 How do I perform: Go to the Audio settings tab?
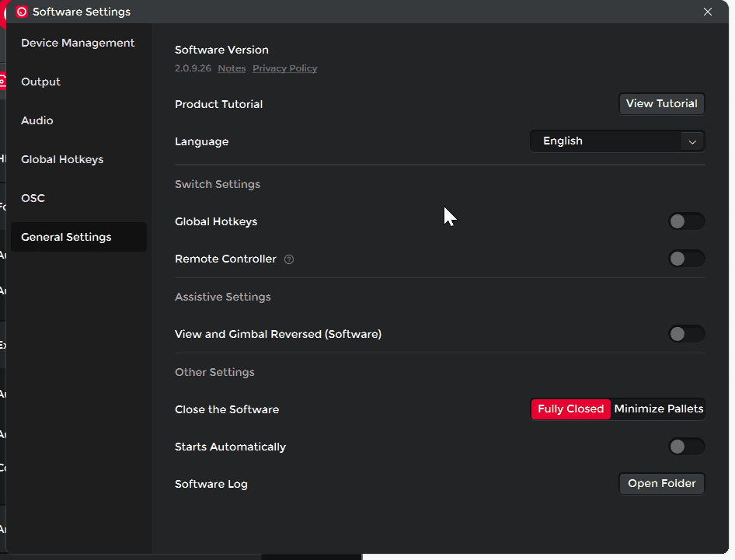(37, 120)
